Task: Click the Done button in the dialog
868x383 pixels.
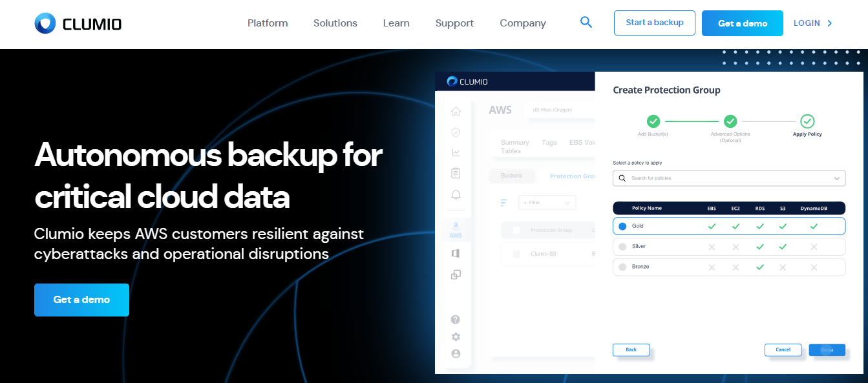Action: click(x=827, y=349)
